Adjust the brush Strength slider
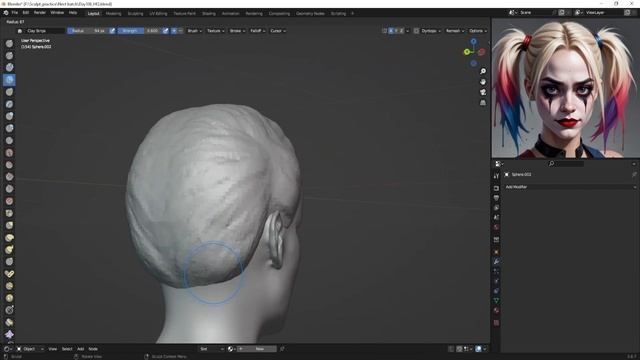Image resolution: width=640 pixels, height=360 pixels. click(x=139, y=31)
